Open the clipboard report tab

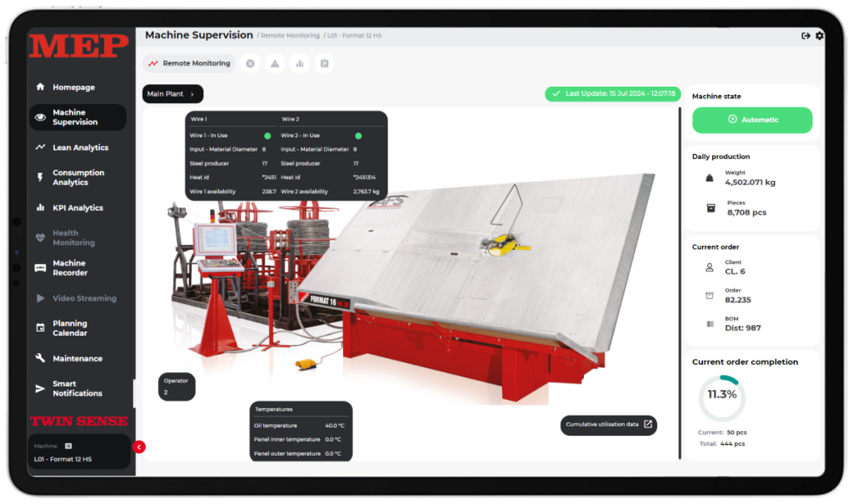click(x=325, y=63)
